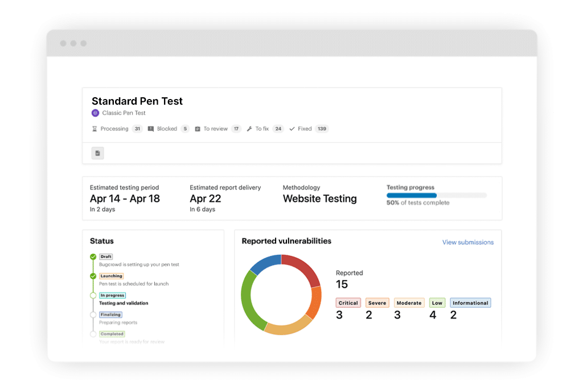Click the To fix wrench icon

[x=249, y=129]
